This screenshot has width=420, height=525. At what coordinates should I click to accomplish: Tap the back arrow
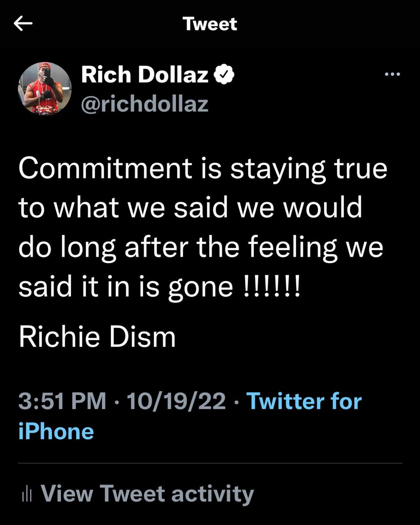pyautogui.click(x=23, y=24)
